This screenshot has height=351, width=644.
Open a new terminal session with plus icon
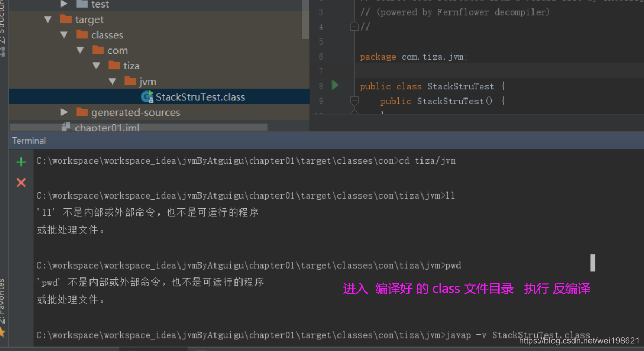click(x=21, y=162)
